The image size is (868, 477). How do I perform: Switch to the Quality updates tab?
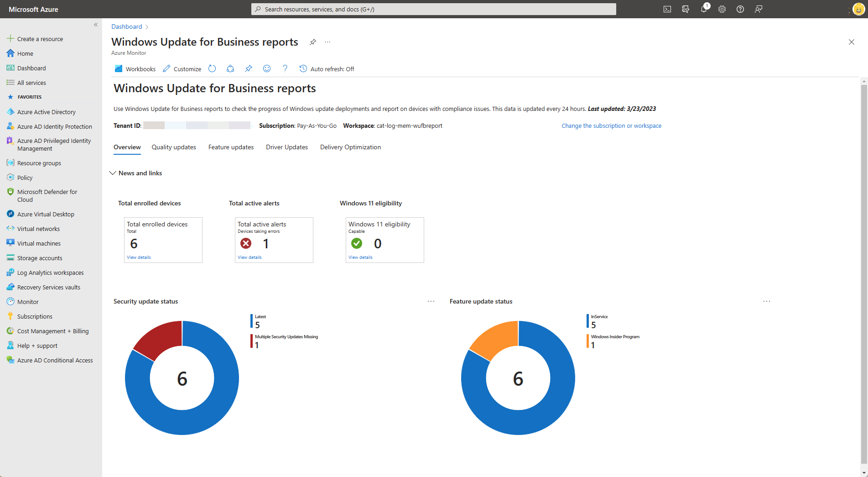tap(174, 147)
